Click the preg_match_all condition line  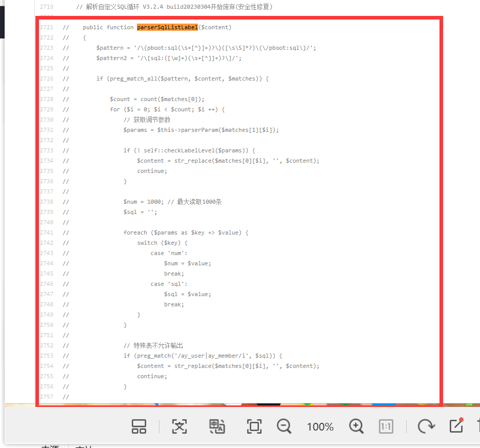(183, 79)
